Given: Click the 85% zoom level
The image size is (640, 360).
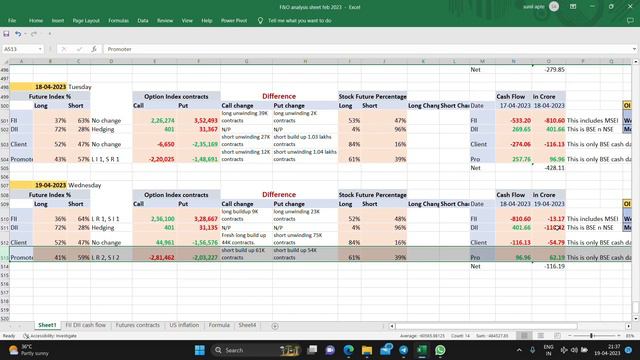Looking at the screenshot, I should (630, 336).
